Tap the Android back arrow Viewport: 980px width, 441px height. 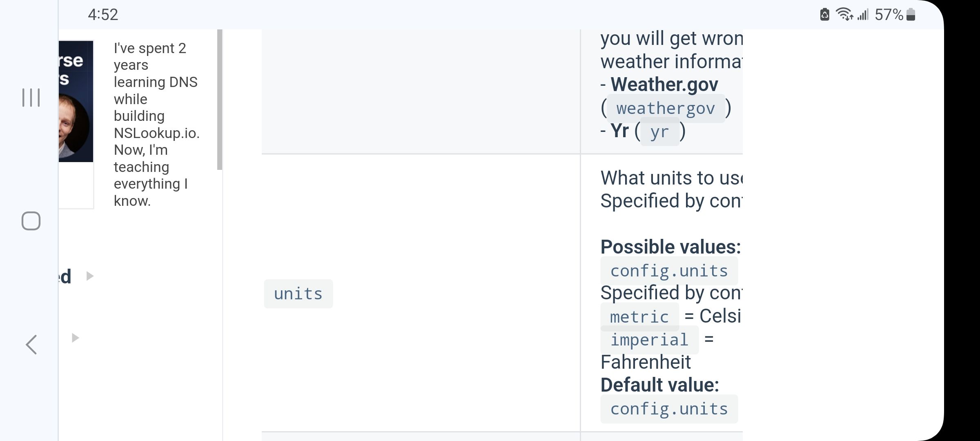coord(31,345)
